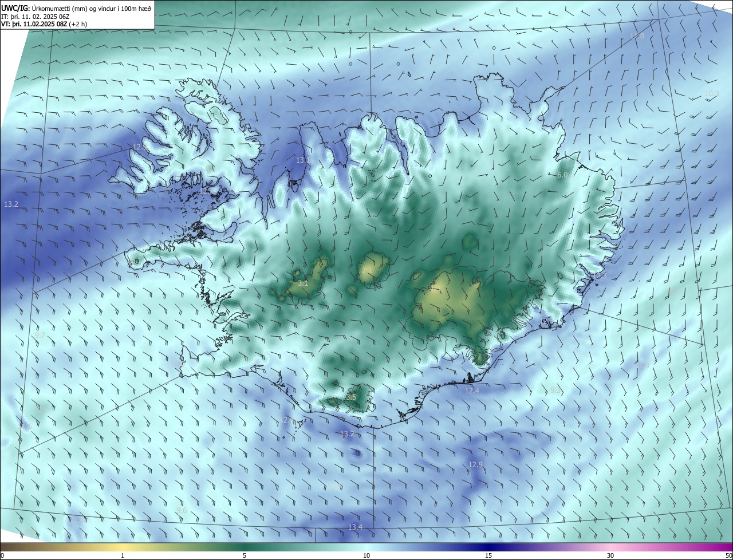Click the 6.0 value label on the map
This screenshot has width=733, height=560.
(x=562, y=175)
